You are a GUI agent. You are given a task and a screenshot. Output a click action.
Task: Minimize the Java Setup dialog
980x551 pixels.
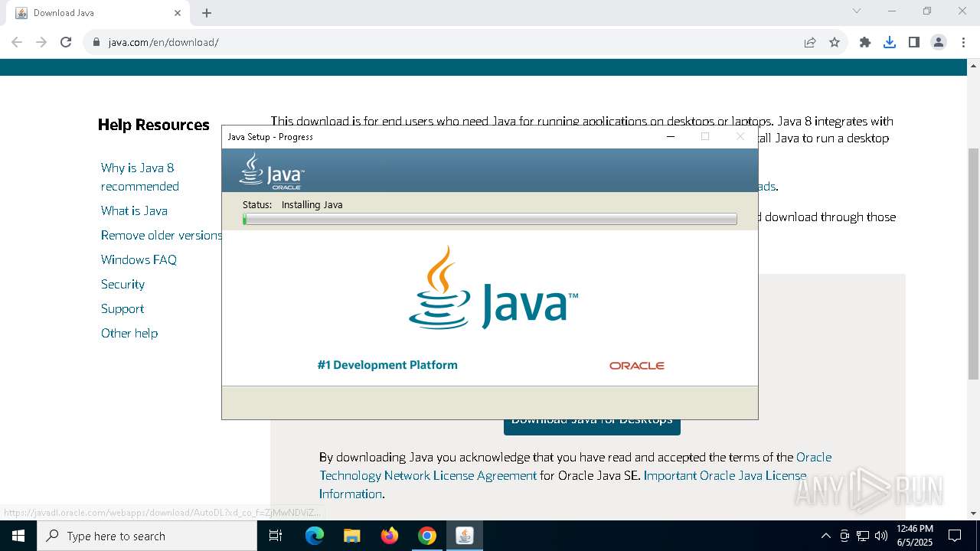pos(671,137)
